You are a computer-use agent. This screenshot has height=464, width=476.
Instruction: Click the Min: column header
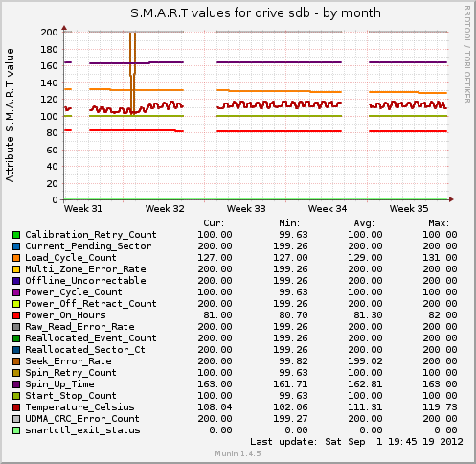(x=289, y=223)
